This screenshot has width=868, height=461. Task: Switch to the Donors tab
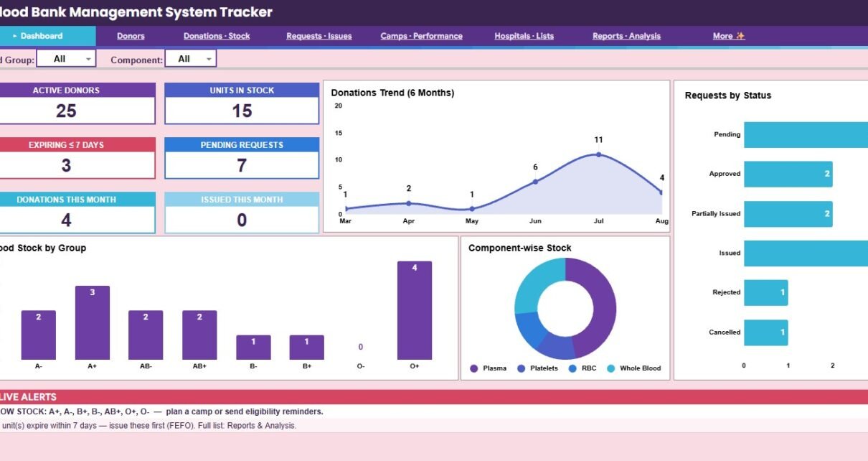point(131,36)
